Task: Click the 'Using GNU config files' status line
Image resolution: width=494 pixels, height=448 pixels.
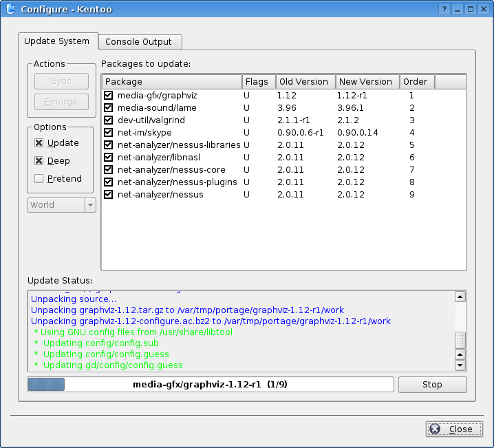Action: (133, 332)
